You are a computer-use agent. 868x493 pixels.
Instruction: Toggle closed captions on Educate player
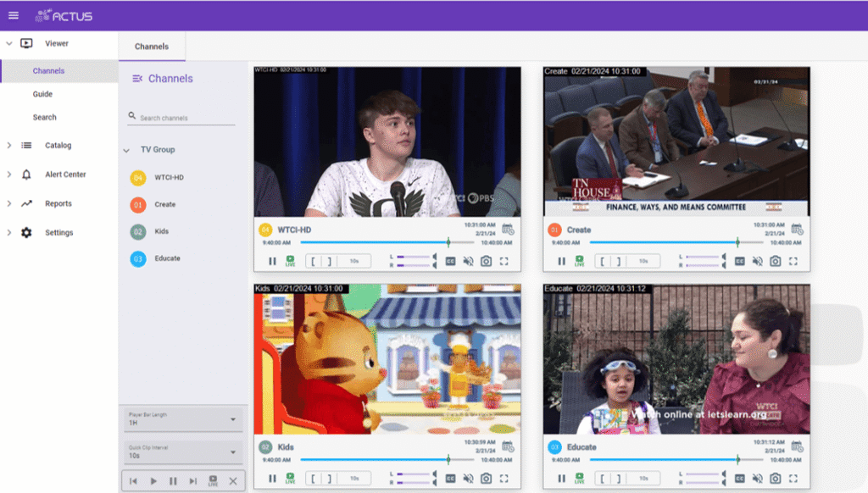739,479
